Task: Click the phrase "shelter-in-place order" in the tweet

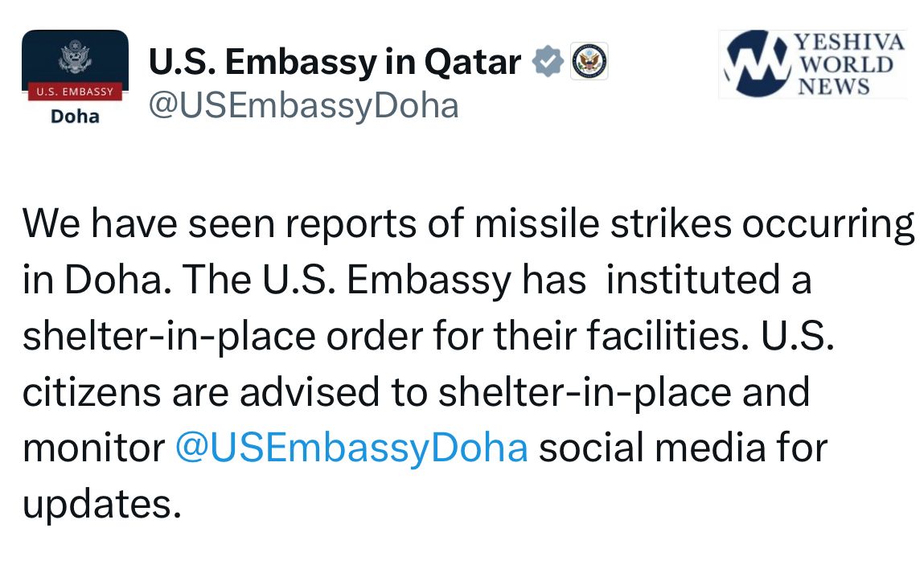Action: point(221,338)
